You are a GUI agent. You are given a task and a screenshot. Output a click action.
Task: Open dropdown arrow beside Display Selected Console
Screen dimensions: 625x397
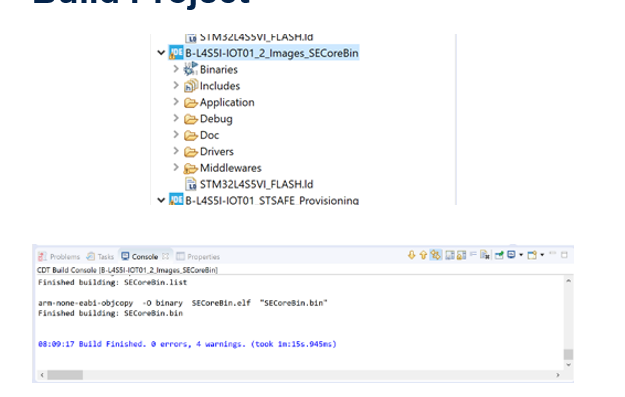(x=521, y=255)
